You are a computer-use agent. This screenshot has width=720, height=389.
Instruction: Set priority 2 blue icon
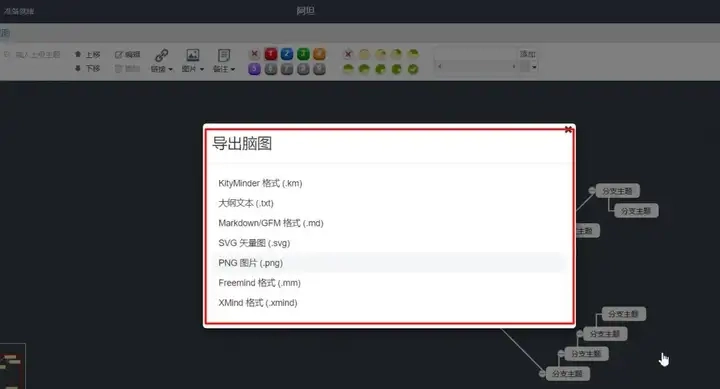(287, 54)
